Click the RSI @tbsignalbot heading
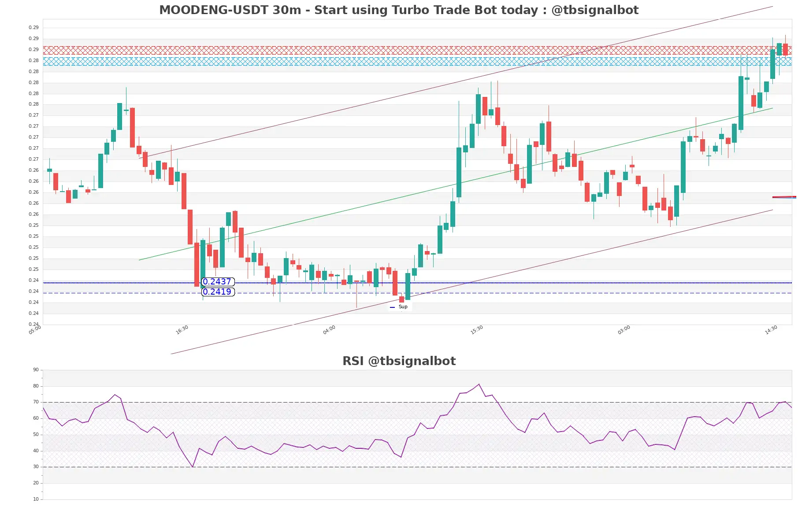This screenshot has width=798, height=532. tap(399, 361)
